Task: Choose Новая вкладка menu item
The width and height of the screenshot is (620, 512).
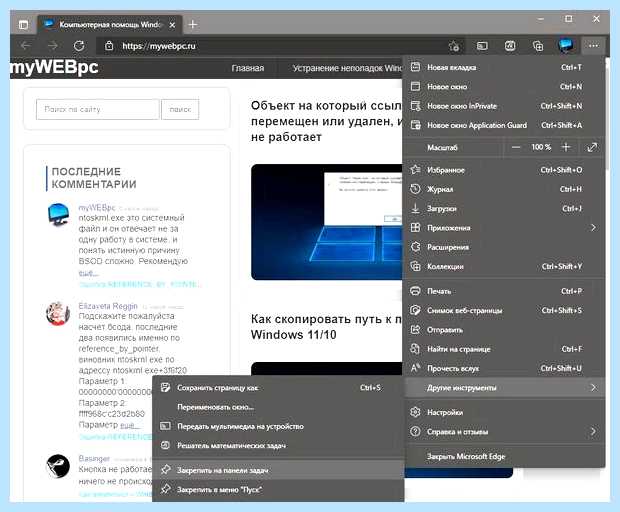Action: pyautogui.click(x=503, y=68)
